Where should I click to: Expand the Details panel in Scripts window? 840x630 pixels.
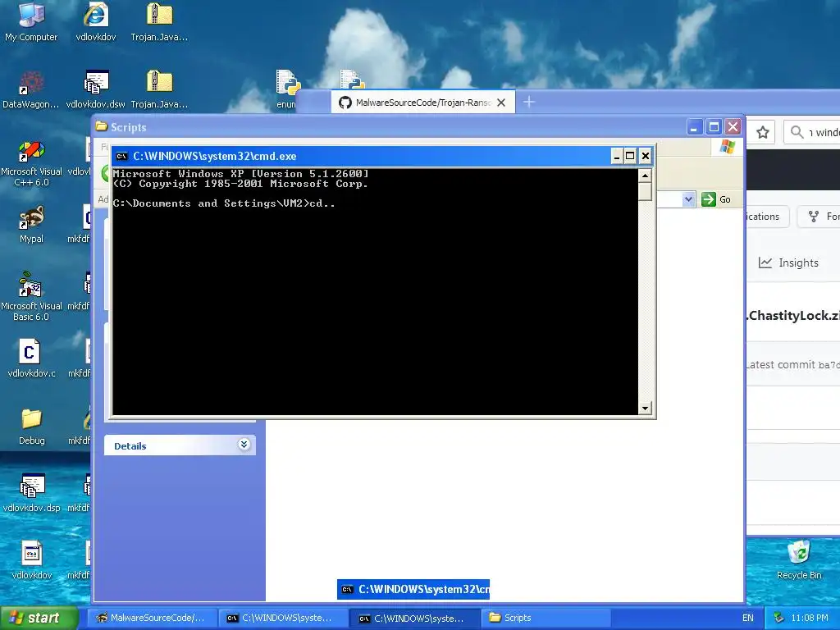pyautogui.click(x=244, y=445)
